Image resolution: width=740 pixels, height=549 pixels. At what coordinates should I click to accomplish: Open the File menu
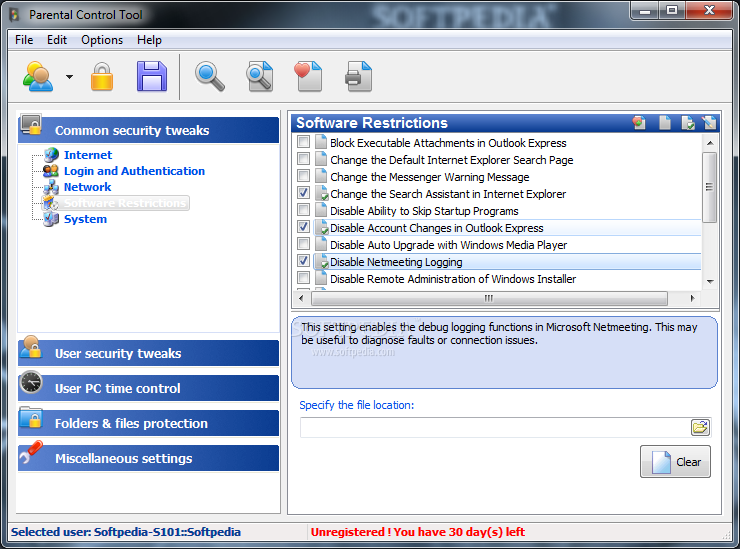tap(24, 40)
